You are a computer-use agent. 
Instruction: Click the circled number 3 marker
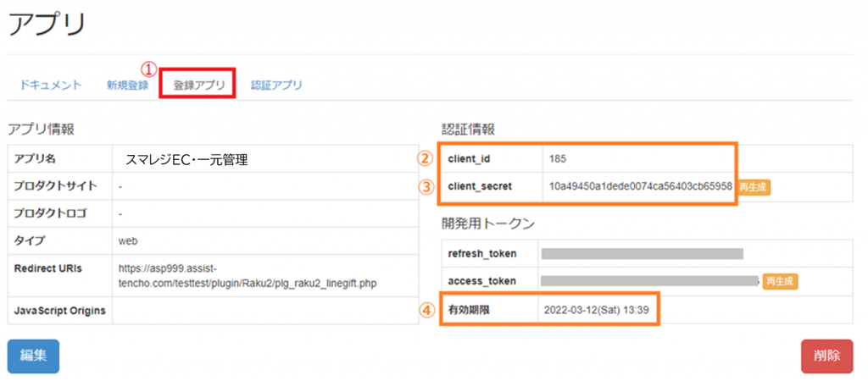pos(426,186)
